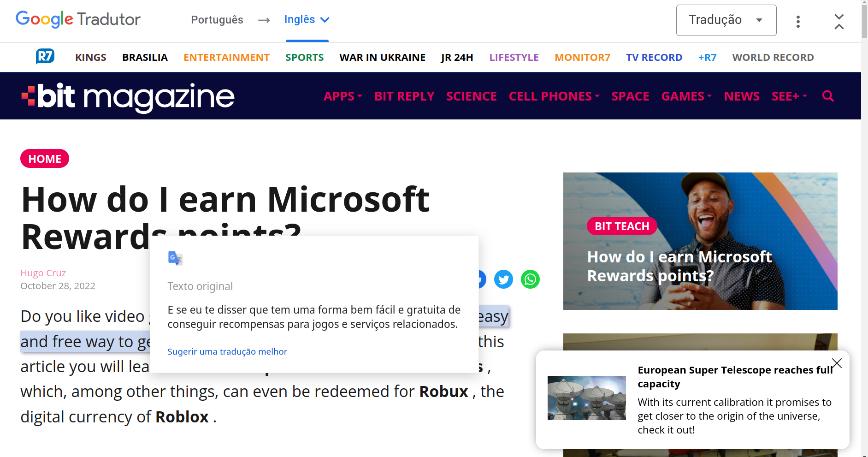
Task: Open the Tradução dropdown
Action: click(726, 20)
